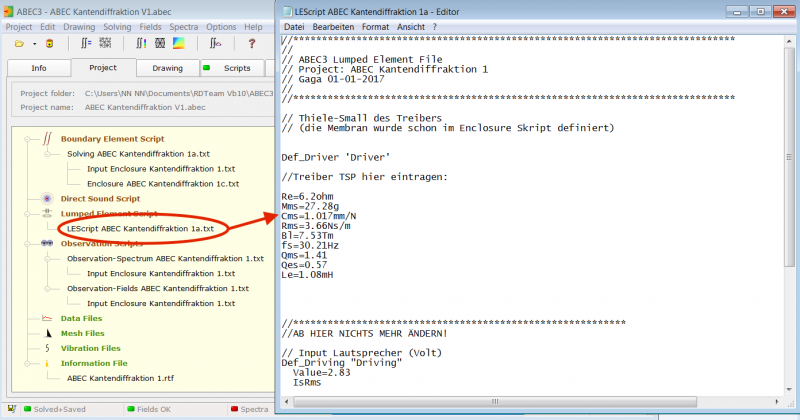The height and width of the screenshot is (420, 800).
Task: Click the open project folder icon
Action: tap(19, 44)
